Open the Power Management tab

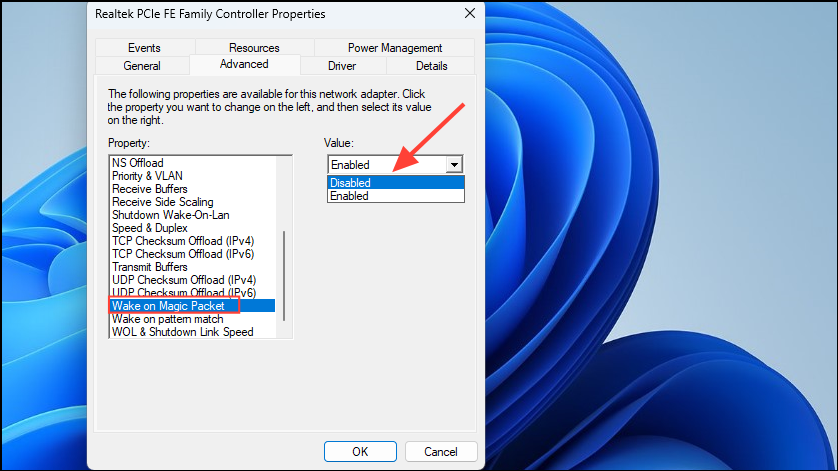click(395, 48)
